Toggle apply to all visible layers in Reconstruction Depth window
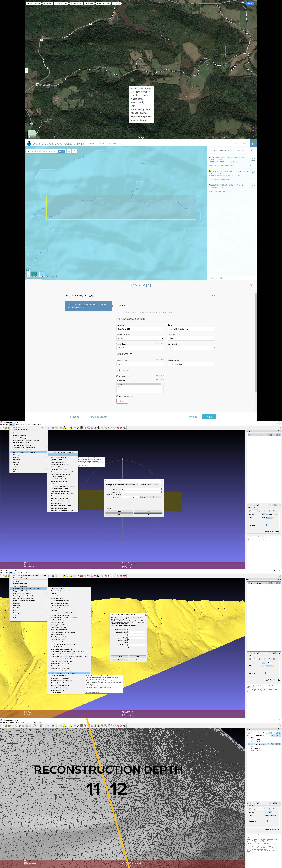The image size is (282, 868). [x=279, y=830]
